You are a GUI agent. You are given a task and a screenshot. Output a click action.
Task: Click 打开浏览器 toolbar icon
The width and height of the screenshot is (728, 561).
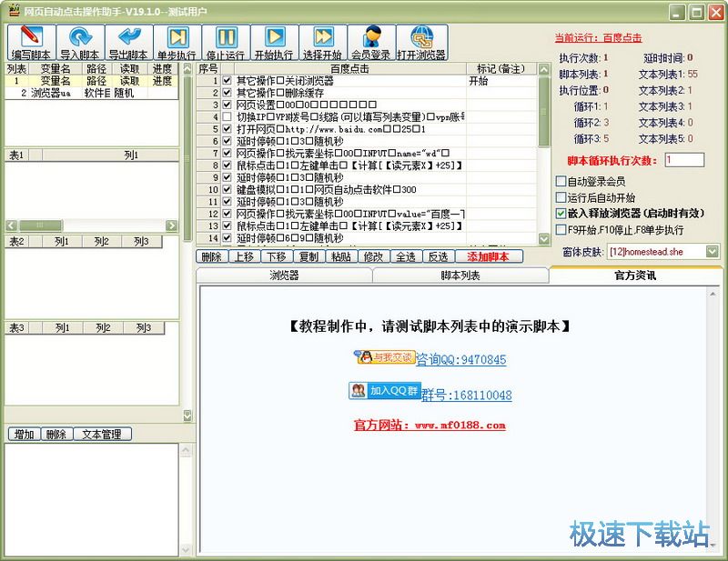[x=421, y=43]
